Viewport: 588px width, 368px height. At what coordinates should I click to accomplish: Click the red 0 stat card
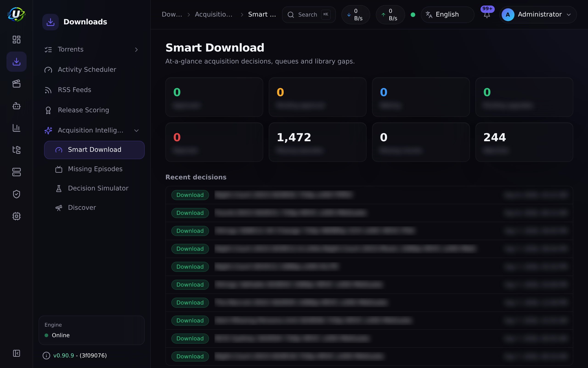coord(214,142)
